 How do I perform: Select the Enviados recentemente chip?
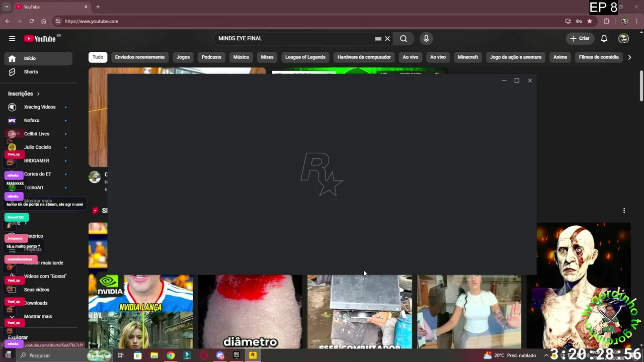(140, 57)
